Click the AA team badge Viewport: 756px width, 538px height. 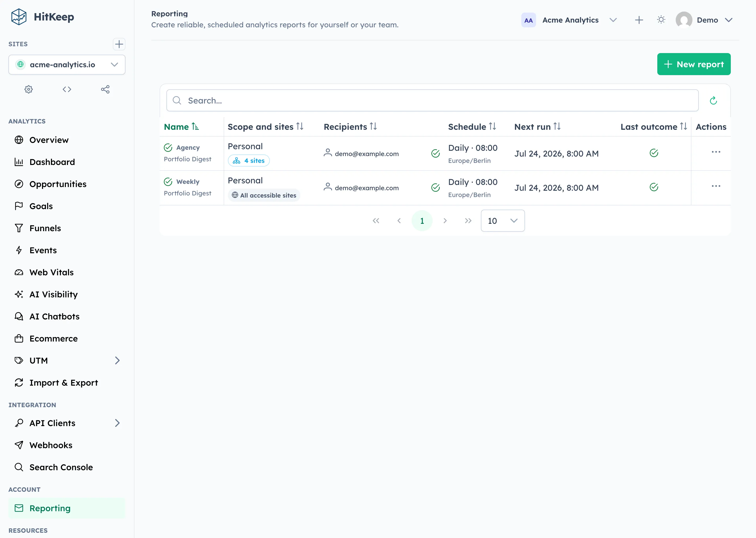pos(528,20)
